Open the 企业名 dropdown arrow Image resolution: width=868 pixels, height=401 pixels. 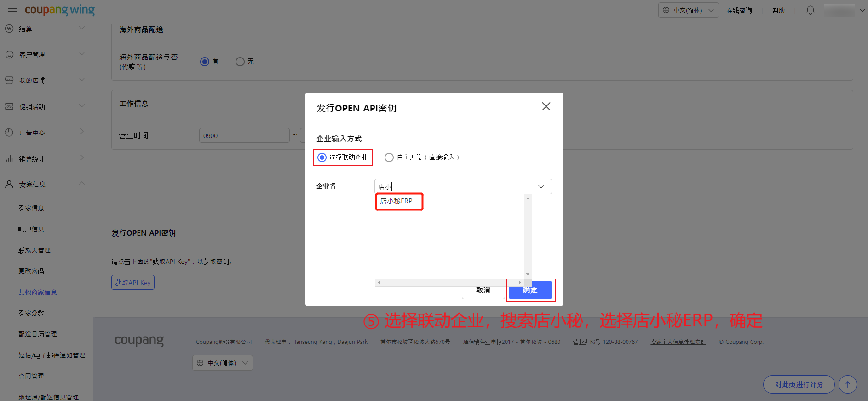point(541,186)
